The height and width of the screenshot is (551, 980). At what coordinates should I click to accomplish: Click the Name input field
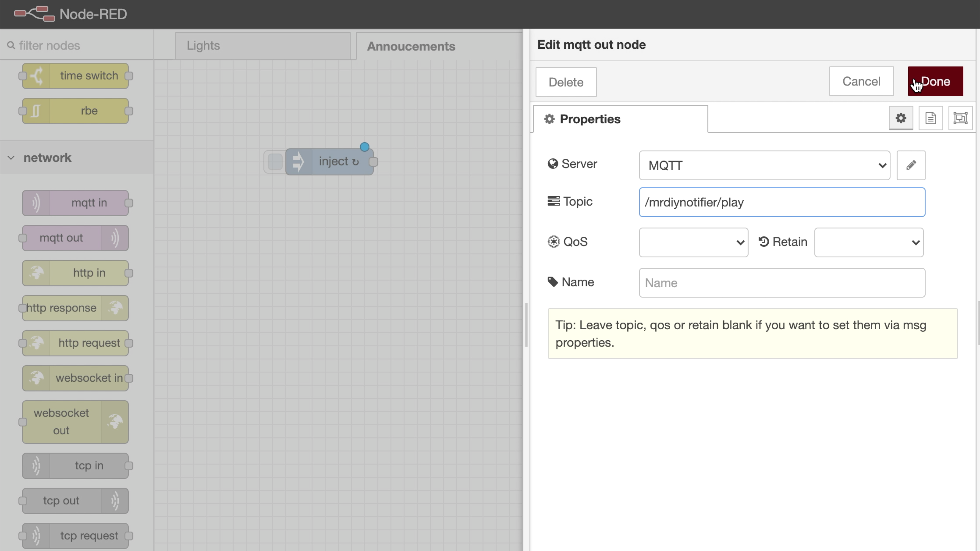[x=781, y=283]
